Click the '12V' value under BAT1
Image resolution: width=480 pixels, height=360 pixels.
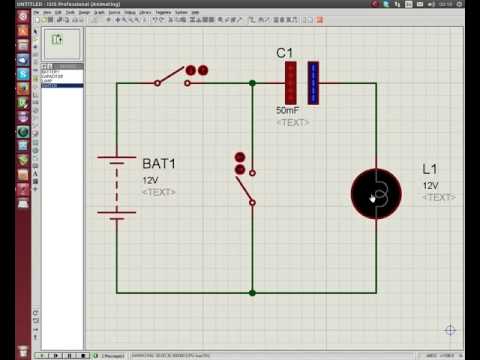click(150, 180)
